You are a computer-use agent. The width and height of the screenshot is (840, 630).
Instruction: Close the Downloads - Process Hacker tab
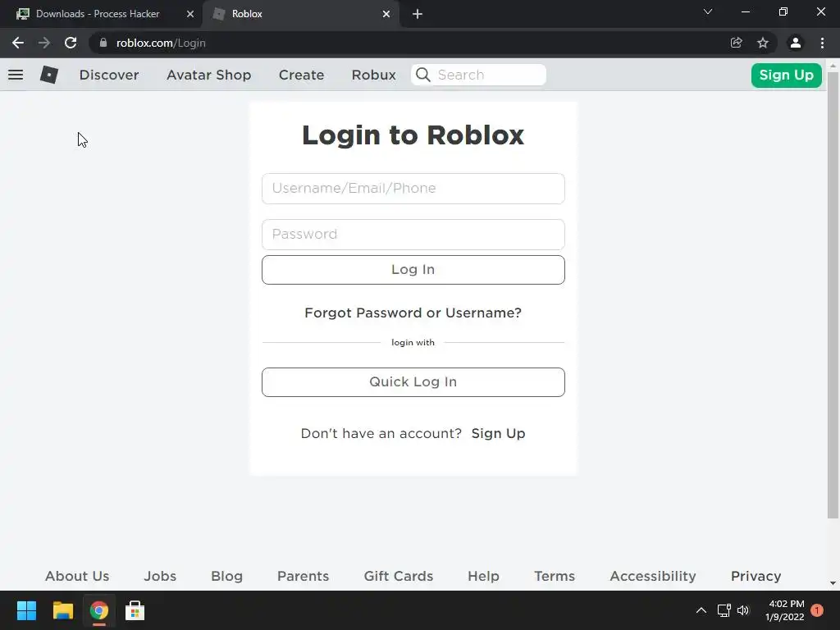click(x=190, y=14)
